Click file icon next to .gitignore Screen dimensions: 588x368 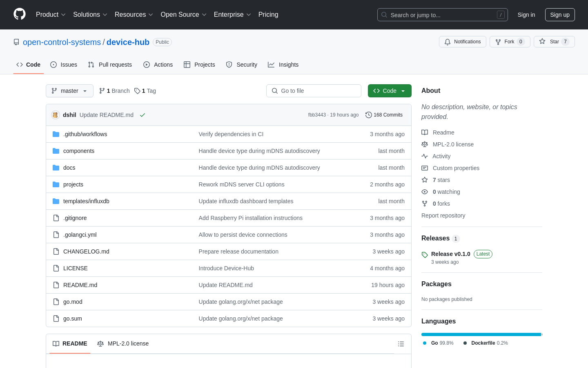pyautogui.click(x=56, y=218)
